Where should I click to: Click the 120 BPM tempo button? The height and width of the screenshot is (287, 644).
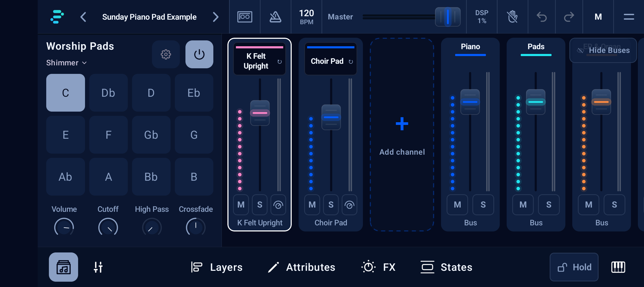307,17
